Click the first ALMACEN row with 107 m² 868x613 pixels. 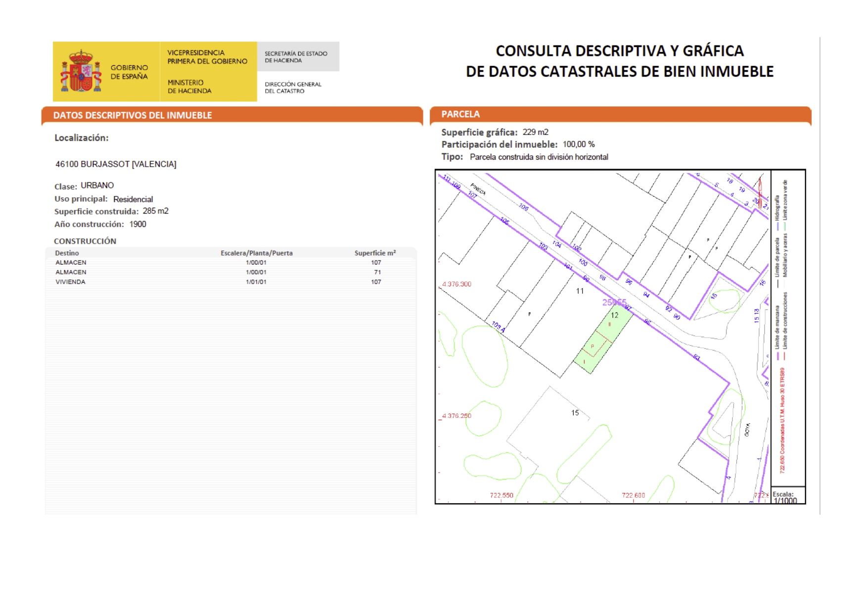coord(71,263)
